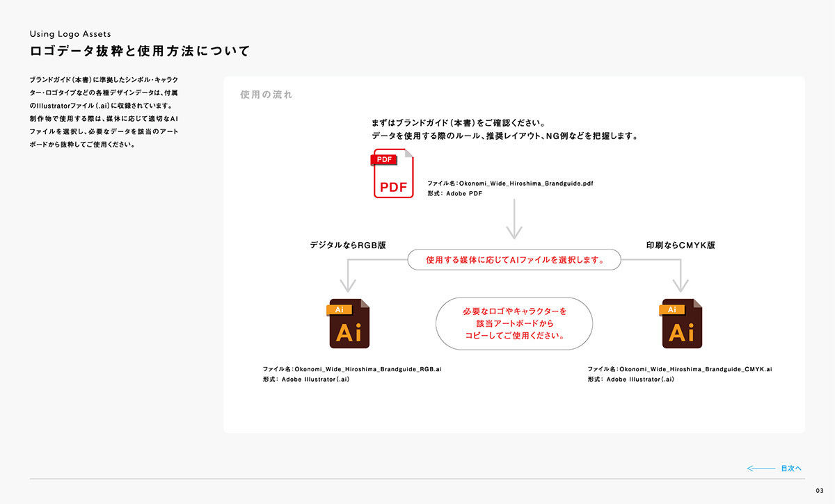Viewport: 835px width, 504px height.
Task: Click the Ai icon for the CMYK file
Action: click(681, 324)
